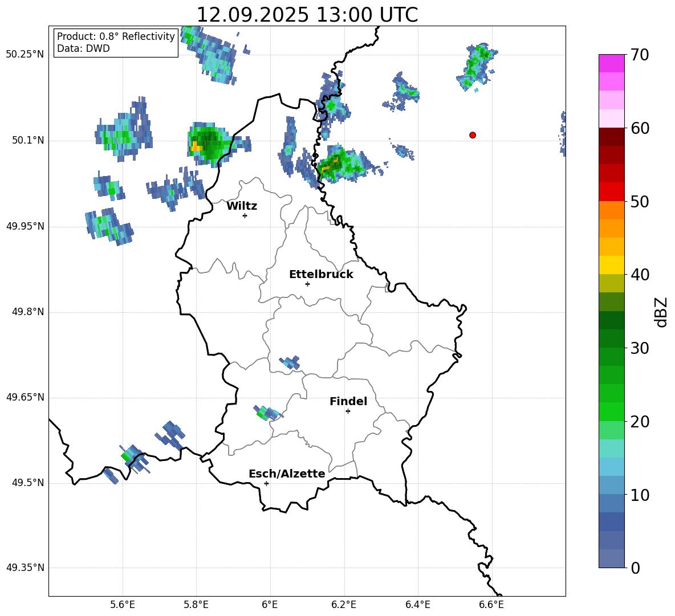Click the Esch/Alzette city label
The height and width of the screenshot is (616, 675).
287,474
